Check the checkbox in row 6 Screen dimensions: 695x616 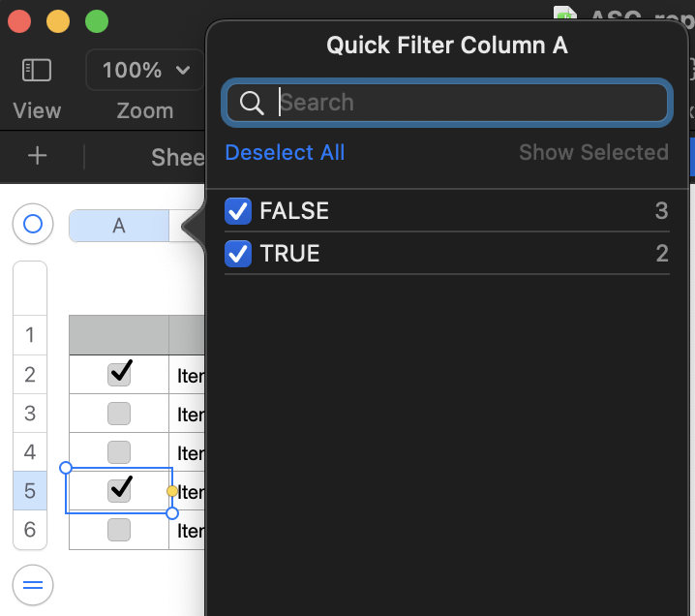(119, 530)
